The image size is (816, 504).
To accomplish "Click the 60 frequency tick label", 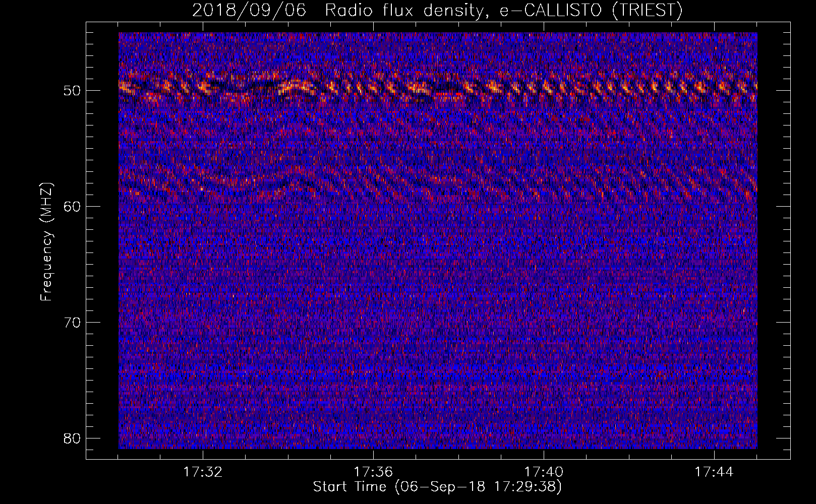I will click(72, 206).
